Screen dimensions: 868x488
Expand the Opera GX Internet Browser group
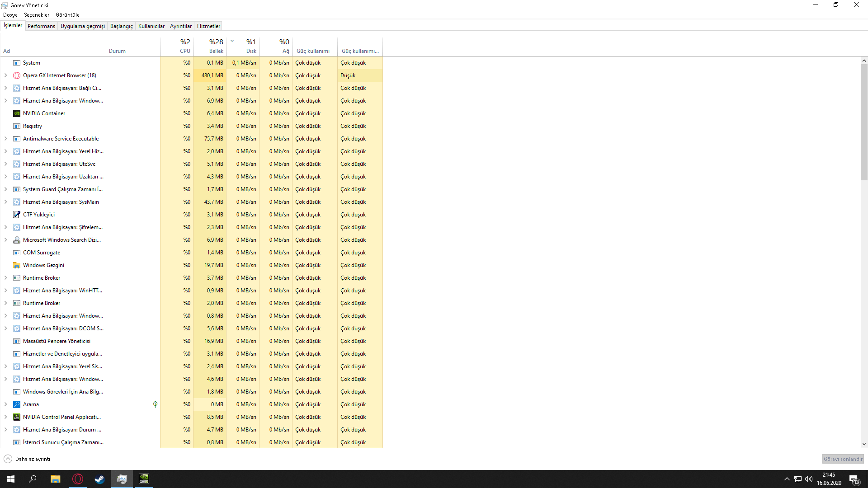point(6,75)
